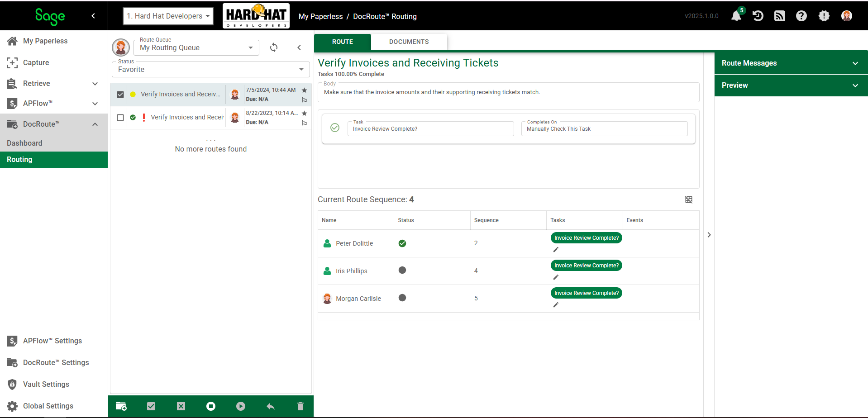
Task: Click the Task field Invoice Review Complete
Action: click(x=431, y=128)
